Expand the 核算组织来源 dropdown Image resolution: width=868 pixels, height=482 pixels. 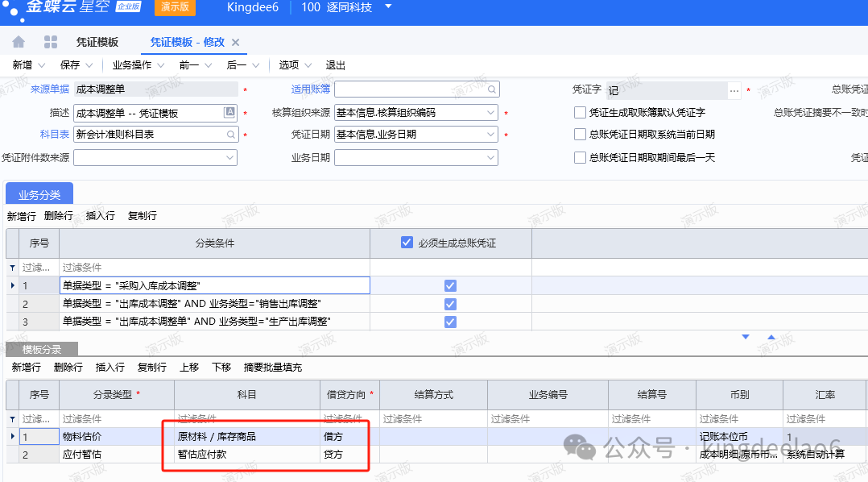click(491, 113)
